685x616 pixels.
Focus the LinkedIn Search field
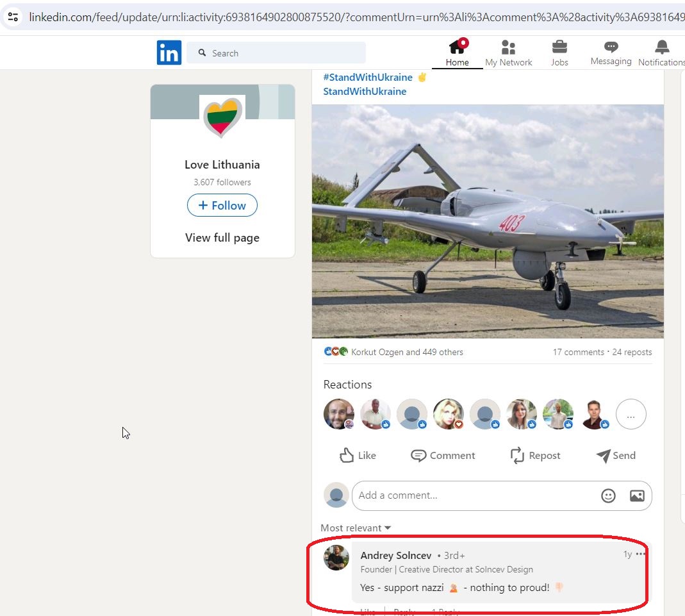[x=276, y=53]
